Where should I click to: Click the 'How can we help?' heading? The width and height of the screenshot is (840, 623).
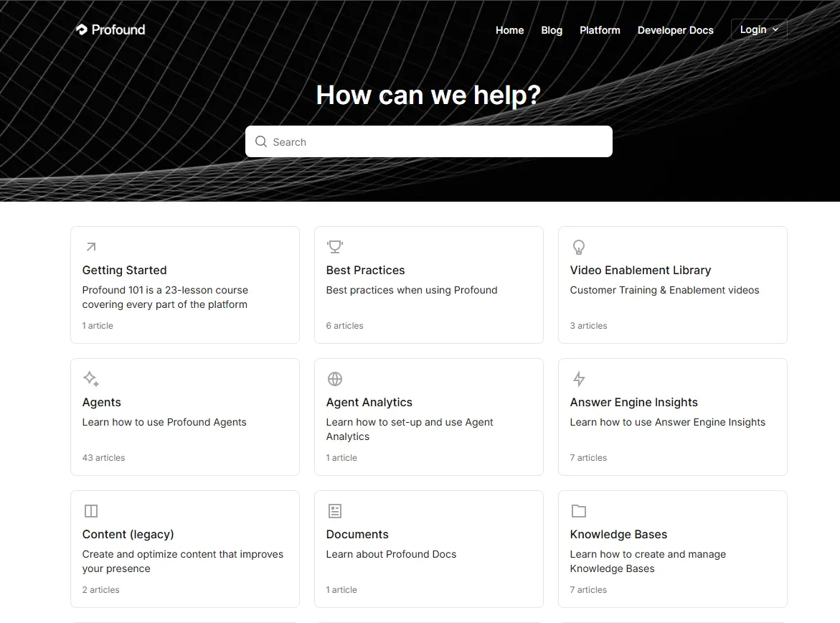click(428, 95)
